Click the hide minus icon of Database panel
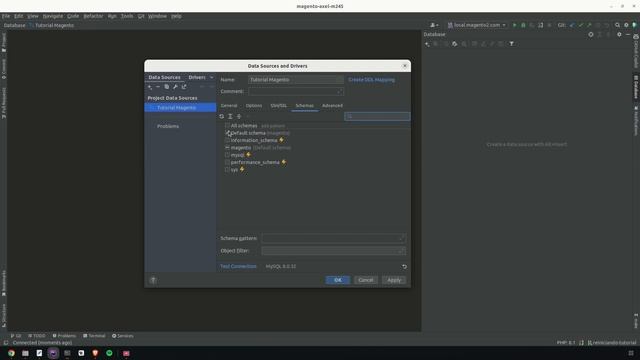The height and width of the screenshot is (360, 640). [628, 34]
